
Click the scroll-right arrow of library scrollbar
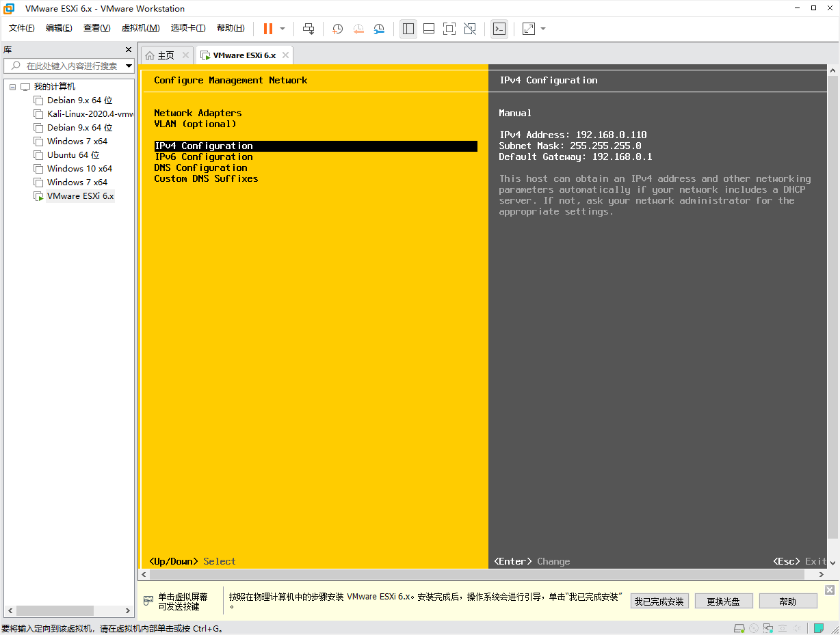coord(128,610)
